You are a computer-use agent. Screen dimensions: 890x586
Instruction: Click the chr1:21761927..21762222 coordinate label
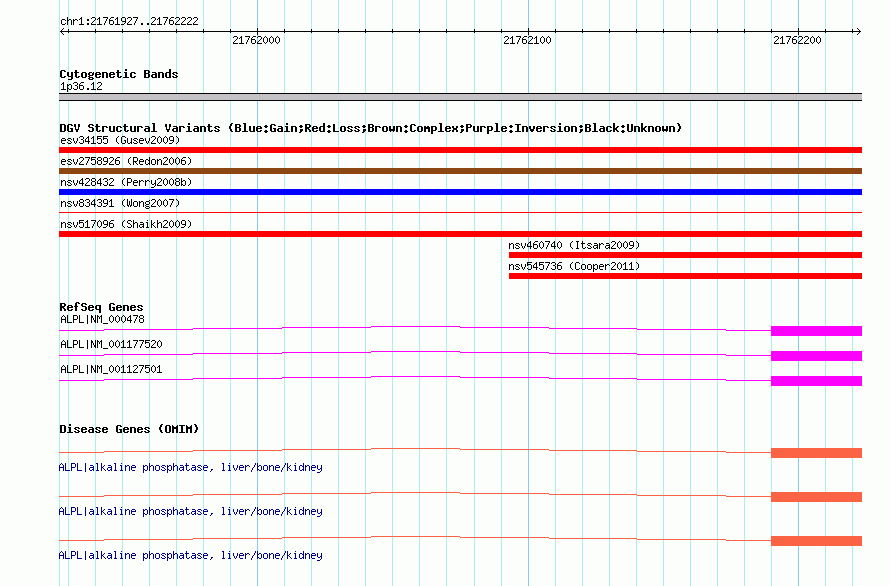pos(129,21)
